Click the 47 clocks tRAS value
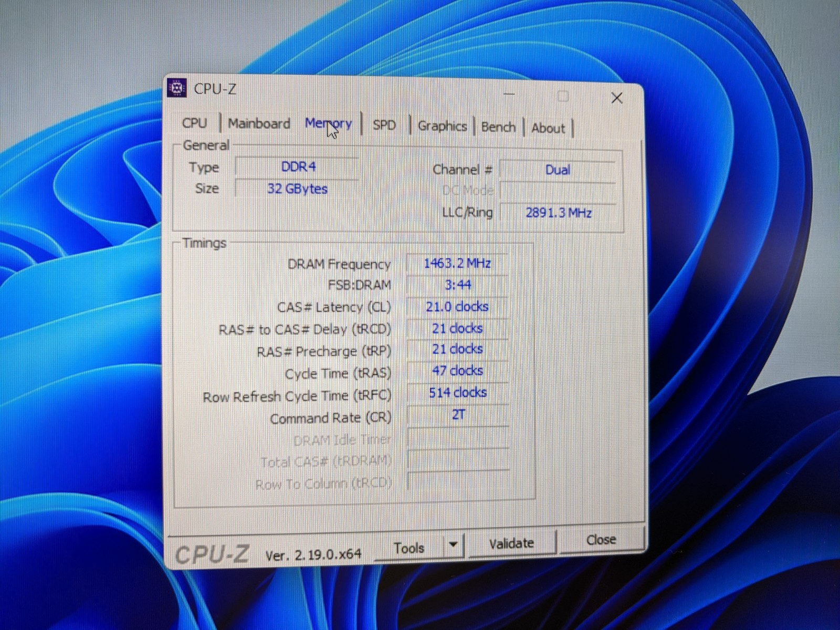 click(x=457, y=371)
